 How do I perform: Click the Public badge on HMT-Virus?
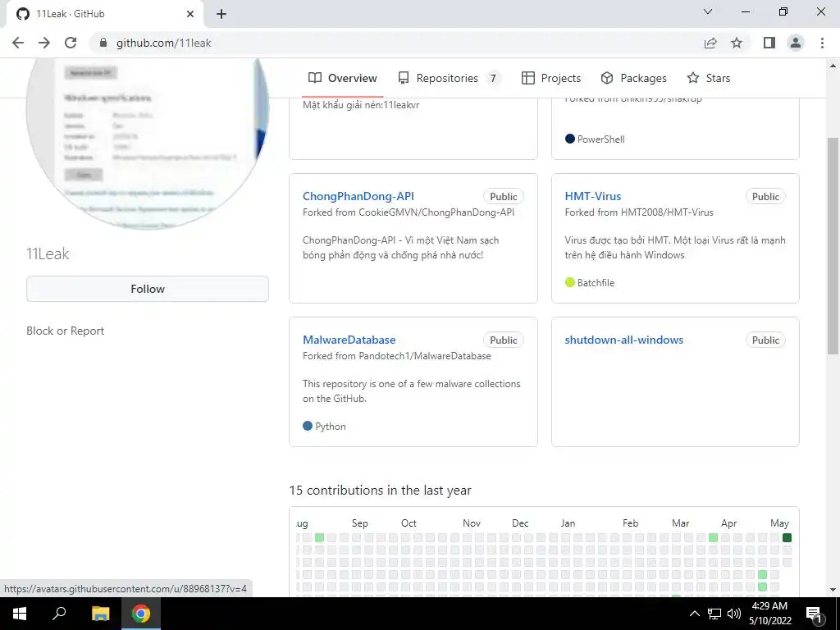pos(765,197)
